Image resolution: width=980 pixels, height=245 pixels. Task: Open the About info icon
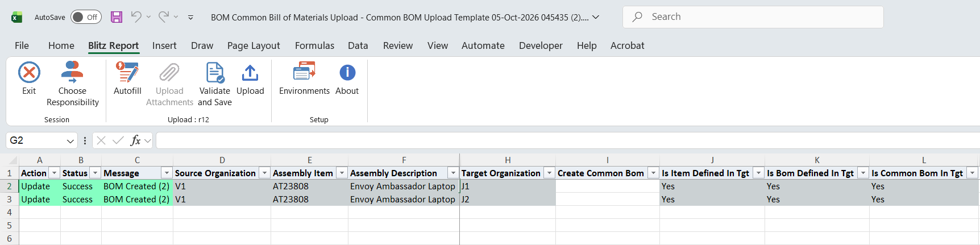(x=347, y=73)
